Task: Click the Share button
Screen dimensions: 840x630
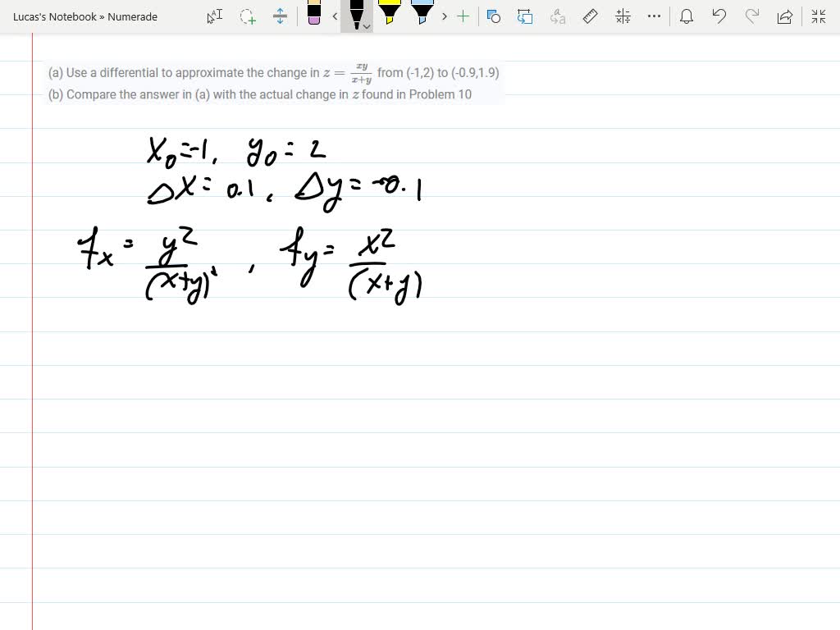Action: click(x=785, y=16)
